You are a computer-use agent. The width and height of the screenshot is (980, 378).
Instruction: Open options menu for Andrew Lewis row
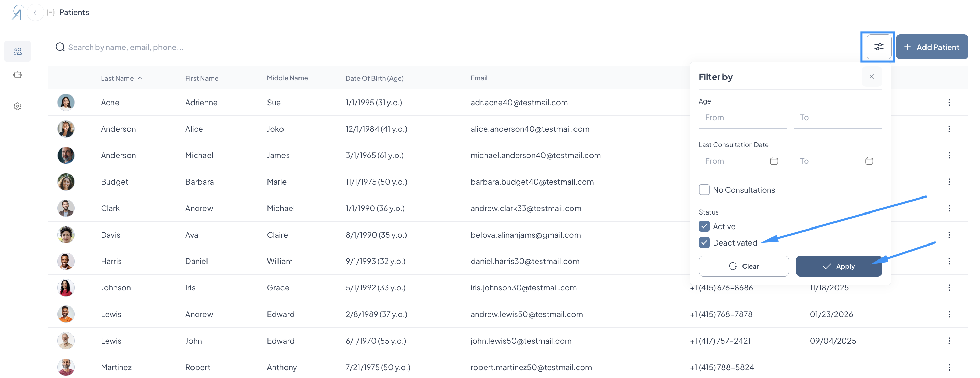(949, 314)
